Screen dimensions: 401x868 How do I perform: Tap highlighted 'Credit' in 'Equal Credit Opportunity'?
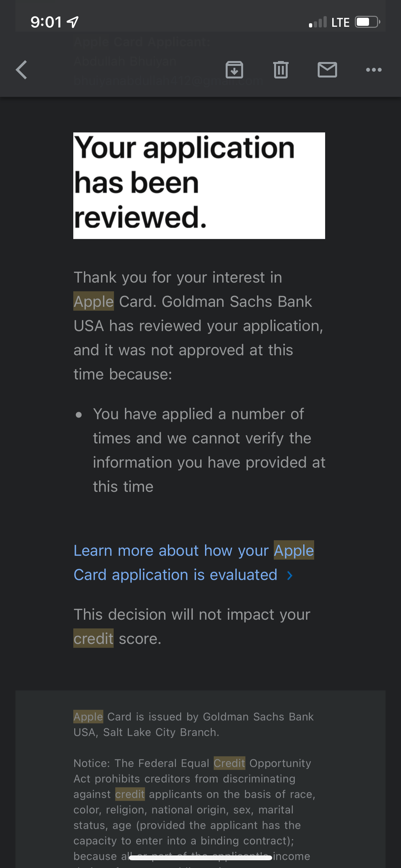(229, 763)
